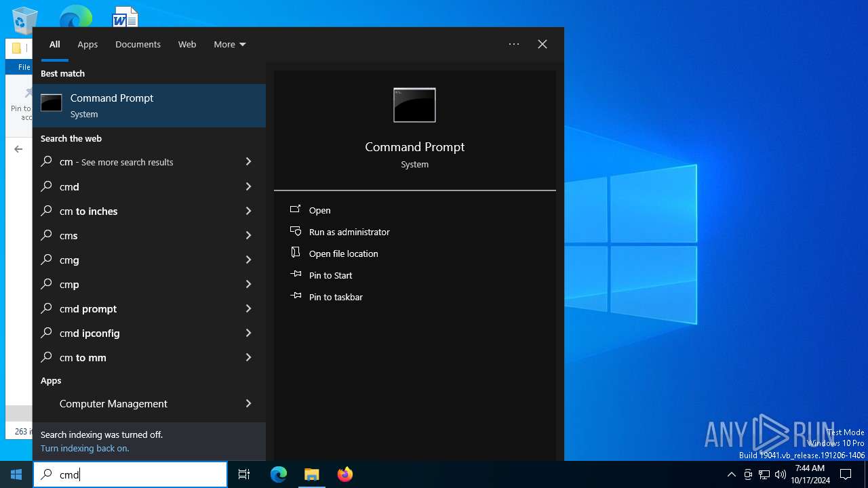Switch to the Web search tab

(187, 44)
